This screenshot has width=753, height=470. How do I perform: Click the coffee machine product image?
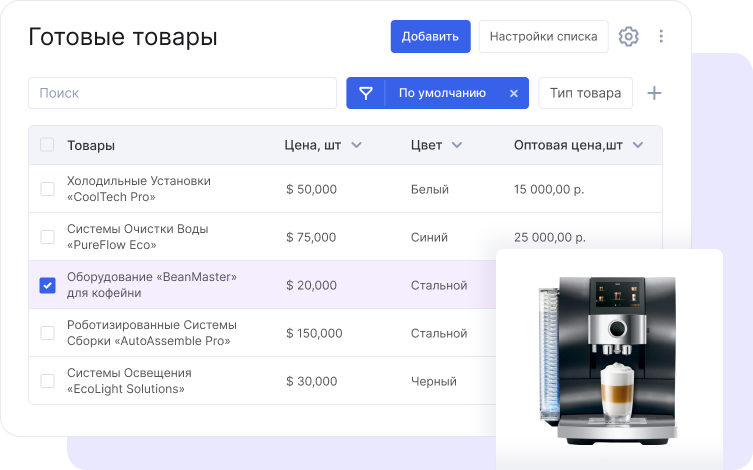(609, 359)
